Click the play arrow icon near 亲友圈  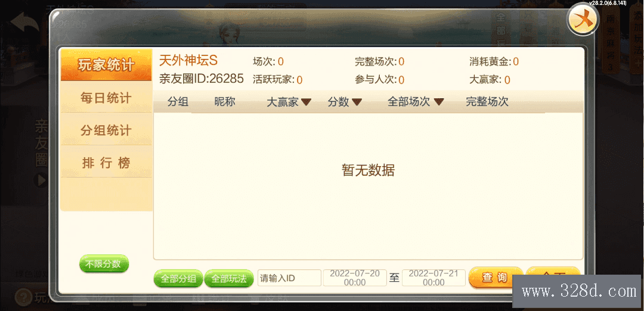[x=41, y=180]
